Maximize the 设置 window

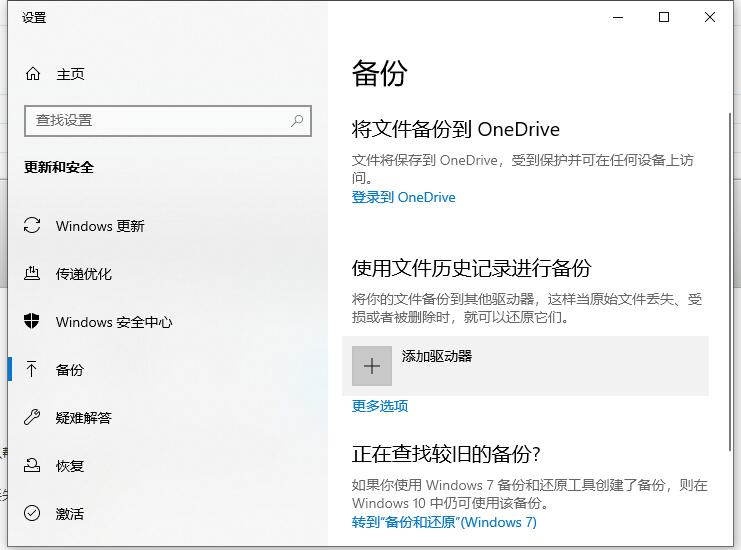tap(664, 17)
